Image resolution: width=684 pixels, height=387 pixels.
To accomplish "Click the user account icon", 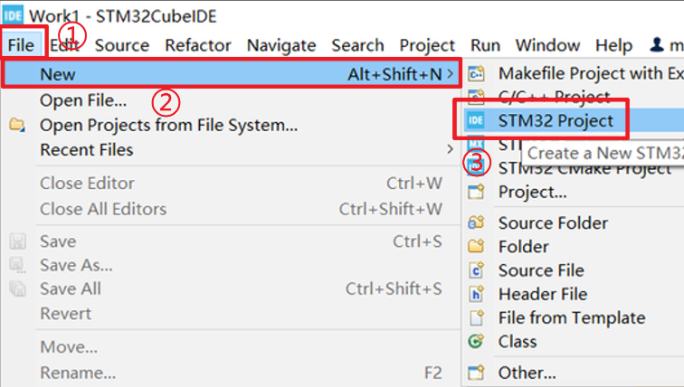I will 657,45.
